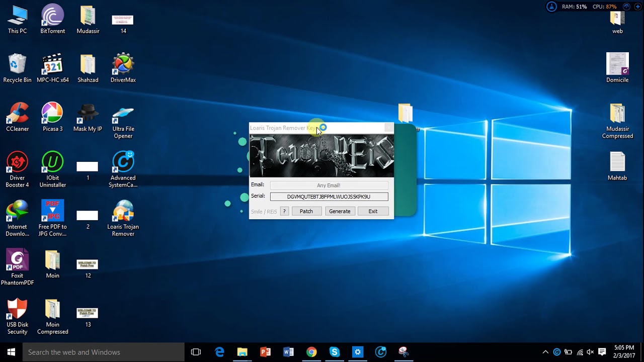Select the desktop file named 14
The height and width of the screenshot is (362, 644).
(x=123, y=24)
